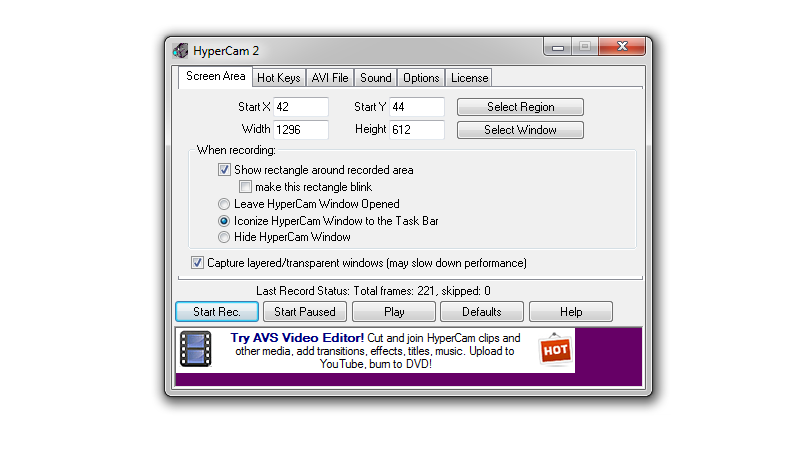Toggle Capture layered/transparent windows checkbox
795x452 pixels.
point(197,263)
